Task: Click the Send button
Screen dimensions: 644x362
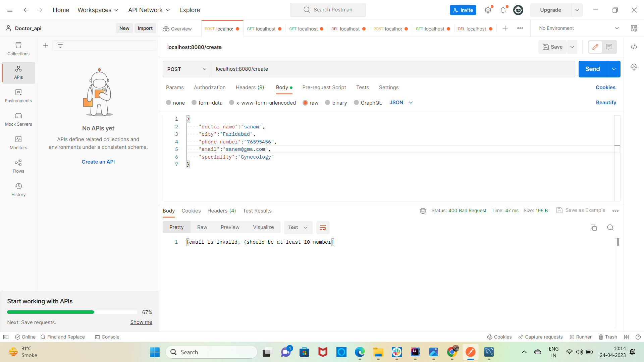Action: pyautogui.click(x=593, y=69)
